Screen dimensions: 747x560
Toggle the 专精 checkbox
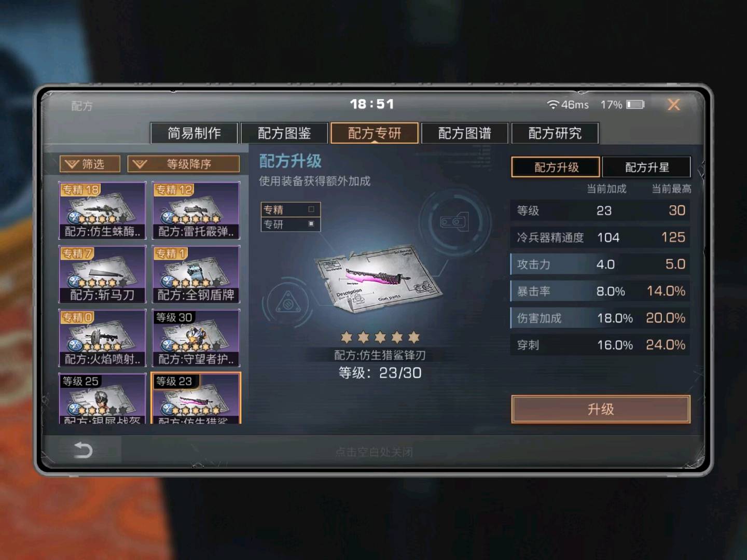tap(311, 209)
